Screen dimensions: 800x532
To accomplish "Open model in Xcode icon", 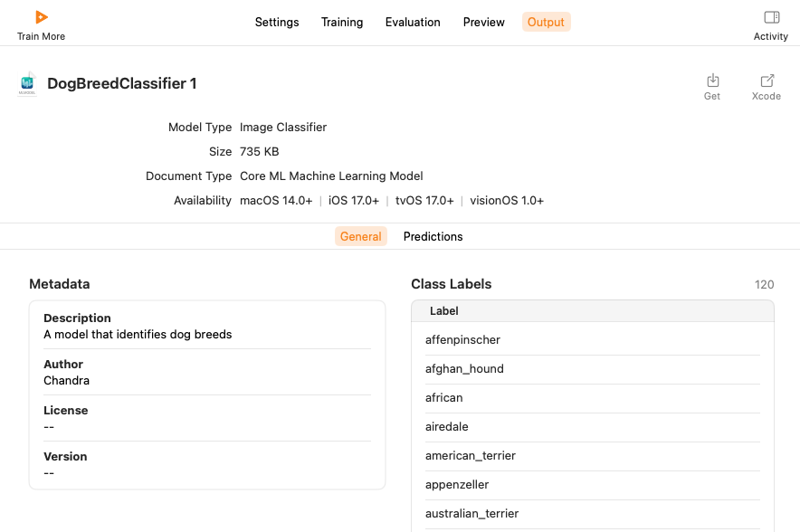I will [767, 81].
